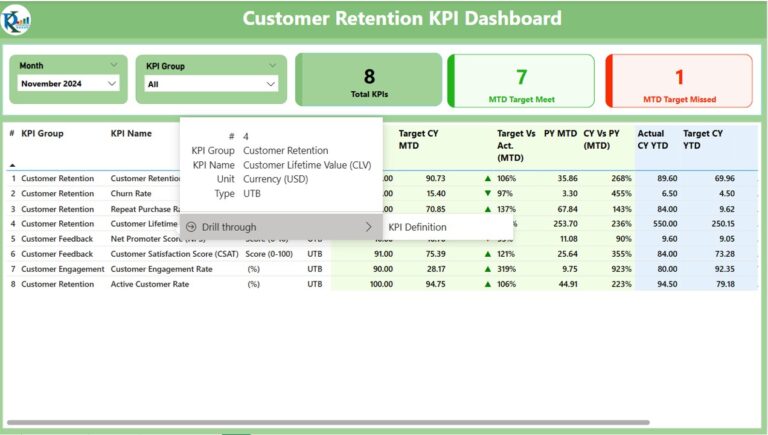Open the KPI Group dropdown set to All
The height and width of the screenshot is (435, 768).
pyautogui.click(x=211, y=84)
